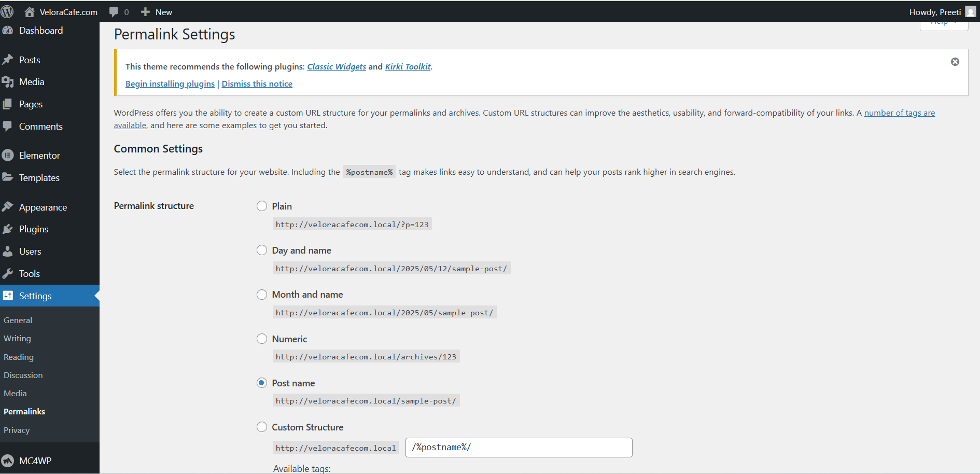This screenshot has height=474, width=980.
Task: Click Howdy, Preeti account text
Action: click(x=935, y=12)
